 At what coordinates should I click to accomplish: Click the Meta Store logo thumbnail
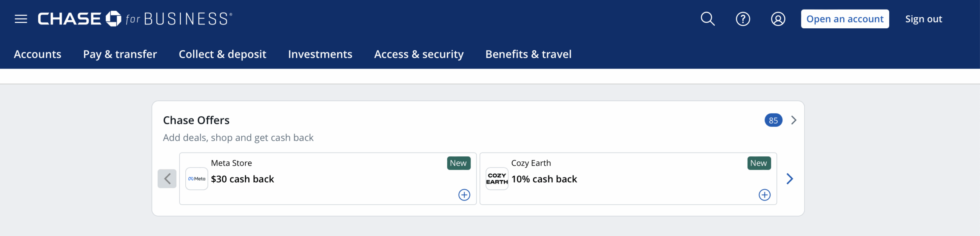pos(197,179)
